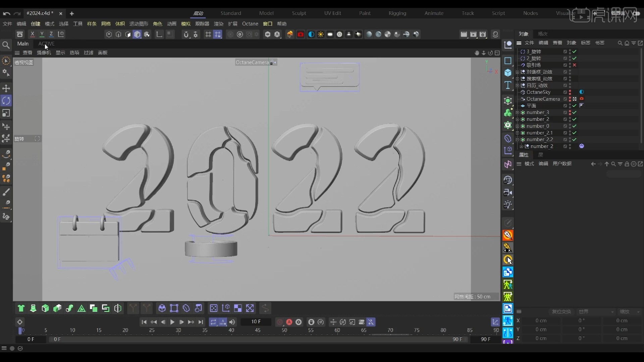This screenshot has height=362, width=644.
Task: Step to next frame
Action: pos(181,322)
